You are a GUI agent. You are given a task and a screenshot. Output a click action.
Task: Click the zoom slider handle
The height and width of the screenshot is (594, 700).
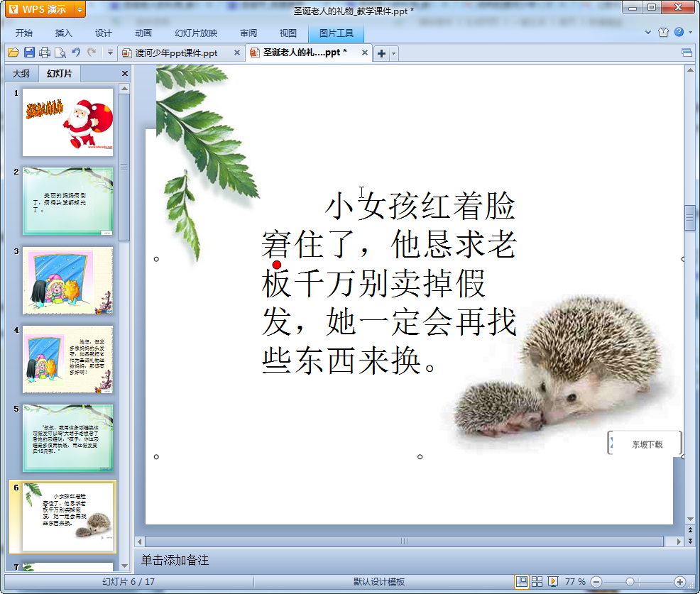click(x=630, y=581)
